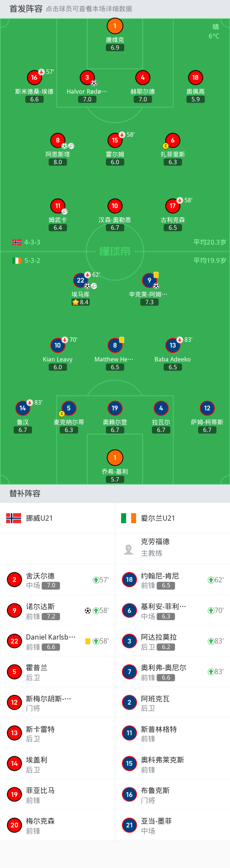230x868 pixels.
Task: Click 萨姆-柯蒂斯 number 12 player icon
Action: (207, 408)
